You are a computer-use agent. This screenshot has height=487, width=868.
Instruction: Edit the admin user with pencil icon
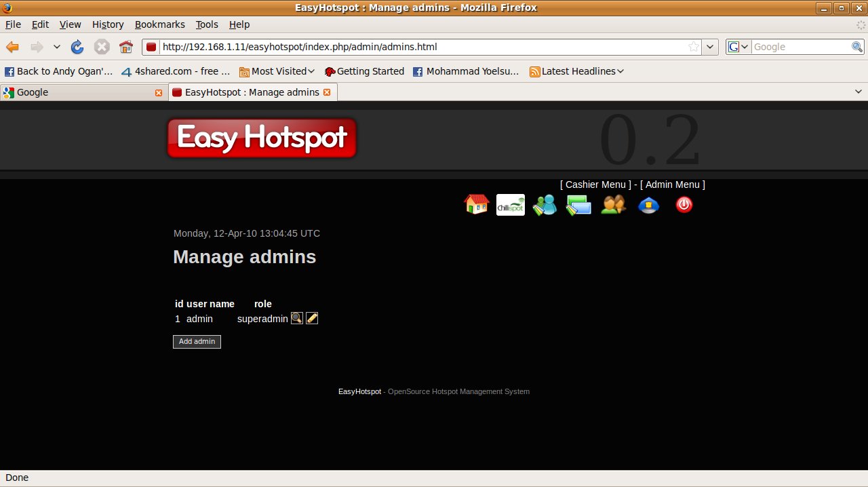click(x=312, y=318)
